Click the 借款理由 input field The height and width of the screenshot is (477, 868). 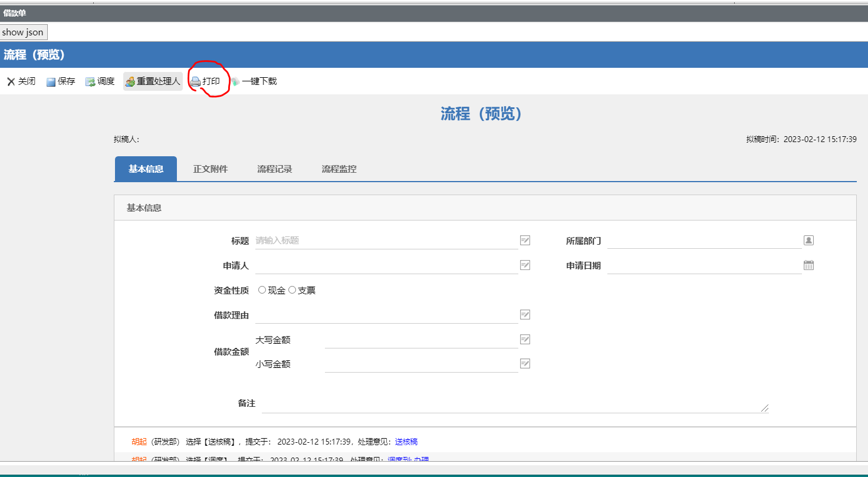click(x=386, y=315)
